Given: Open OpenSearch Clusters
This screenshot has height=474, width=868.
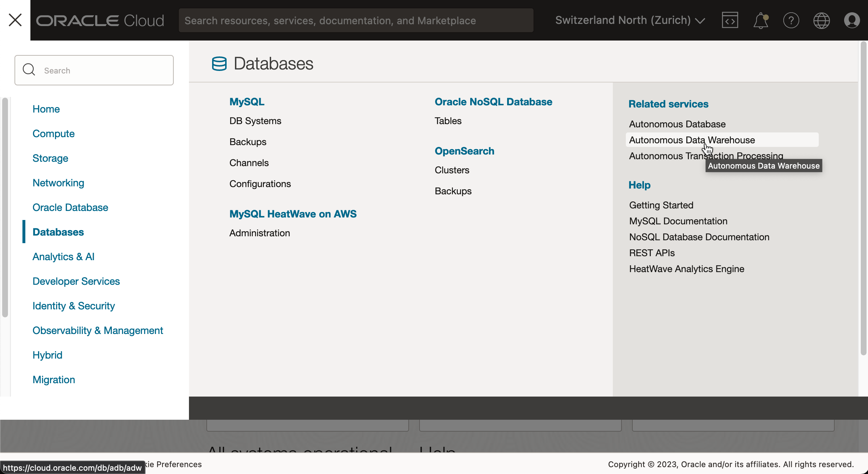Looking at the screenshot, I should [452, 170].
